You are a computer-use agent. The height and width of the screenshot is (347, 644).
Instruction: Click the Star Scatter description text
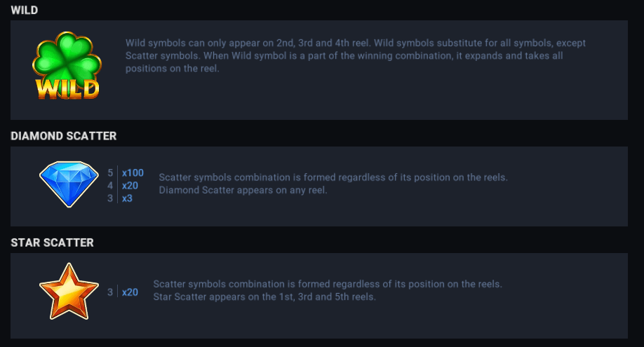pyautogui.click(x=328, y=284)
